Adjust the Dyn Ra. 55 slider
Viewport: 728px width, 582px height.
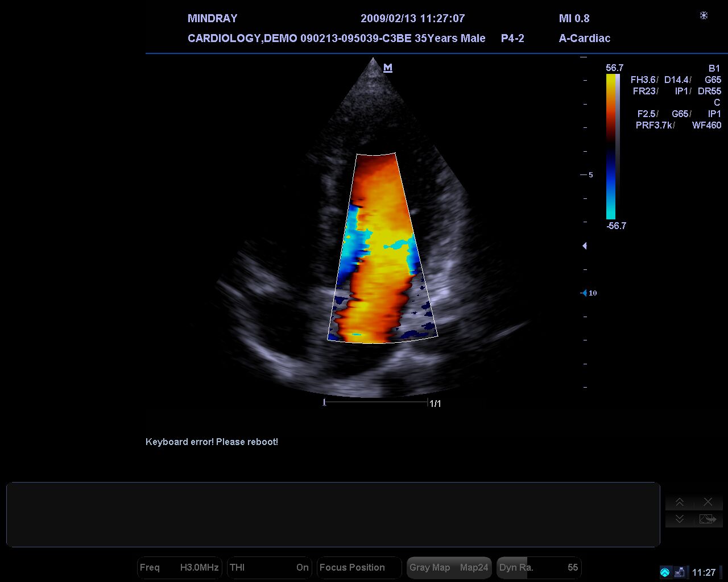[539, 567]
